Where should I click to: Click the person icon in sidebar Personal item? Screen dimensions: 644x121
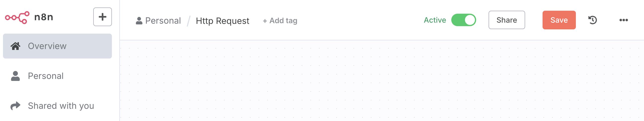pyautogui.click(x=15, y=76)
